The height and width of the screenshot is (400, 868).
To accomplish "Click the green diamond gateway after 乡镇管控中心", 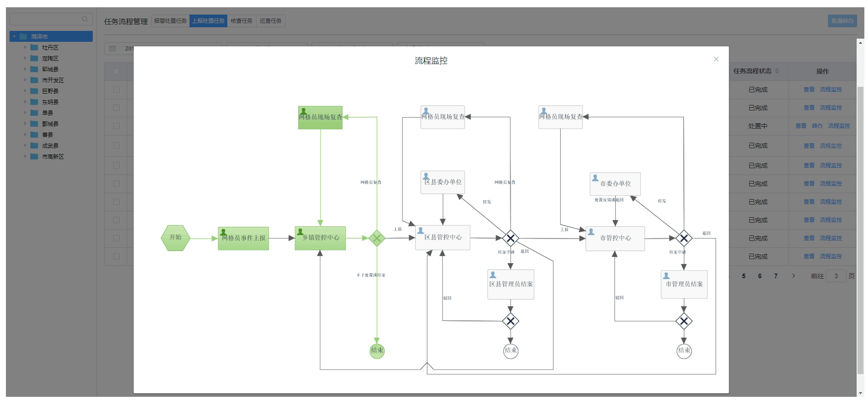I will [x=377, y=238].
